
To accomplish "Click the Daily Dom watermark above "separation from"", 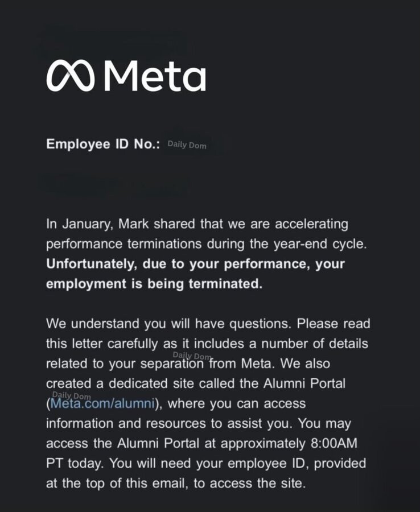I will click(192, 356).
